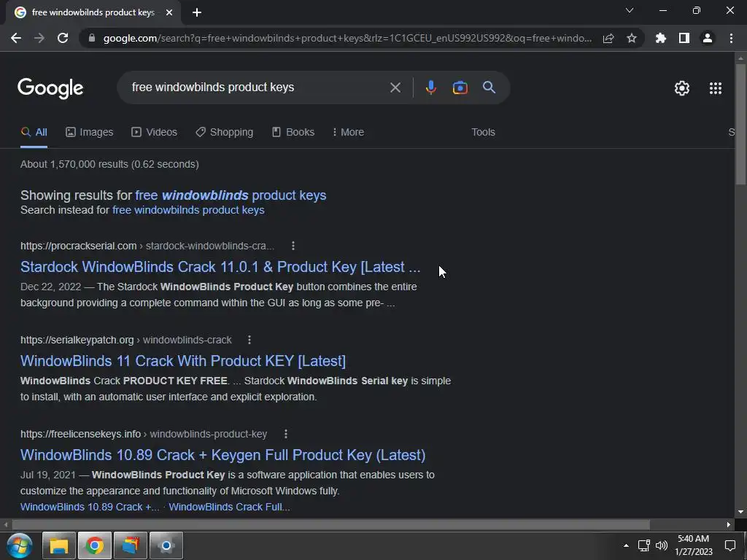This screenshot has height=560, width=747.
Task: Switch to Images results
Action: [x=90, y=132]
